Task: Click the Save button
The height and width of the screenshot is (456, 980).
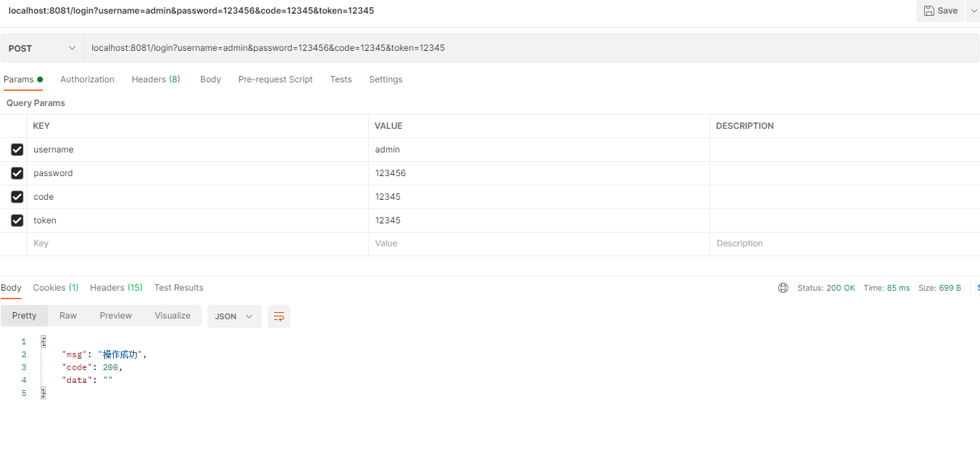Action: coord(940,11)
